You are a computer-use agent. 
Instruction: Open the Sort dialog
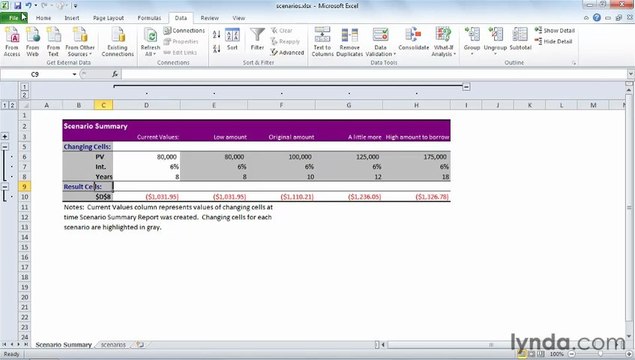tap(232, 39)
